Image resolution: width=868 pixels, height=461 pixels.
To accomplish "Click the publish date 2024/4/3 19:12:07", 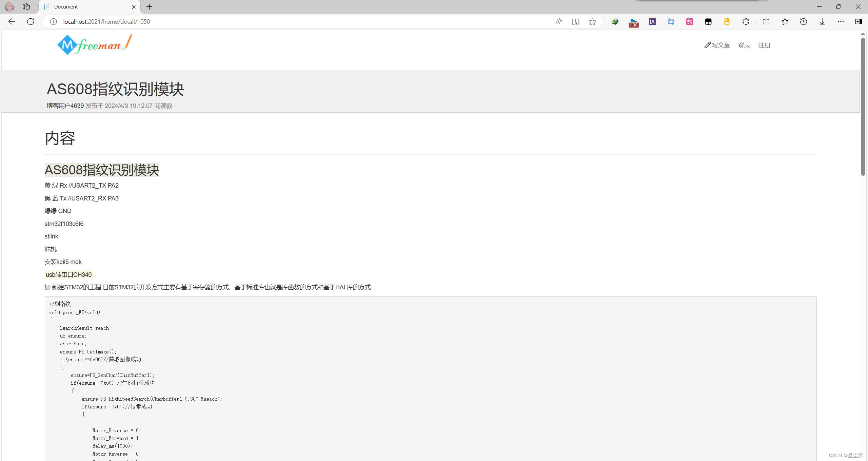I will pyautogui.click(x=129, y=106).
